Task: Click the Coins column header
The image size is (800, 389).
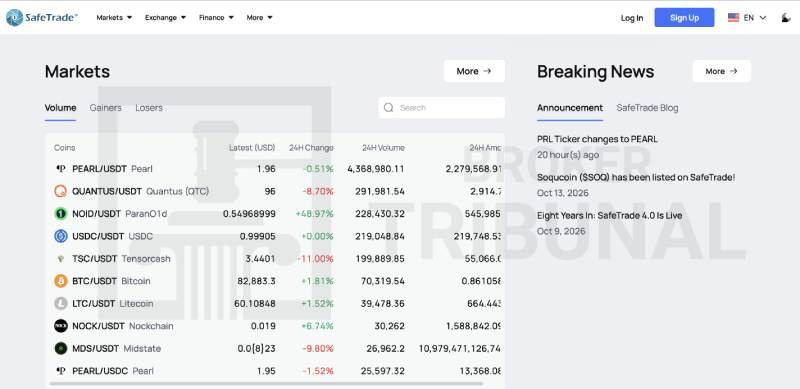Action: (65, 148)
